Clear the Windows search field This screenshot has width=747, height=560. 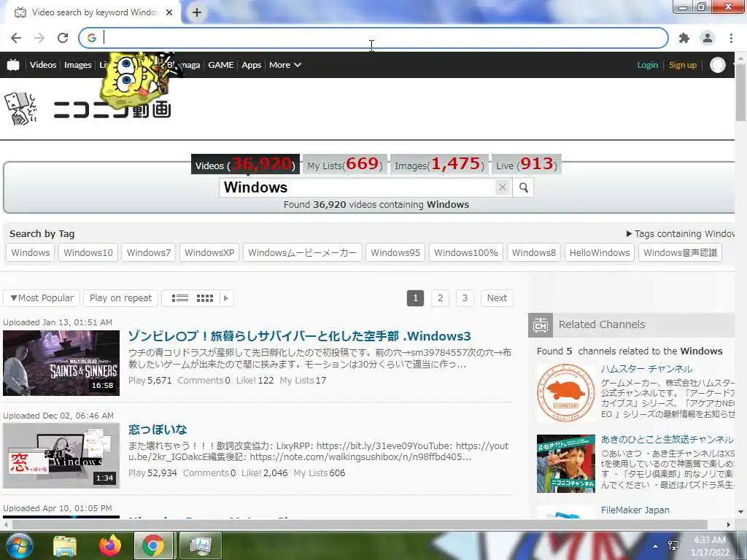(502, 187)
